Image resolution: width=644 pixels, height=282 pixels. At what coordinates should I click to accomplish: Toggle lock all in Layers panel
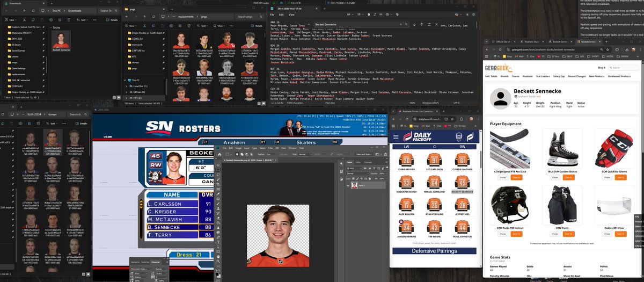click(370, 179)
